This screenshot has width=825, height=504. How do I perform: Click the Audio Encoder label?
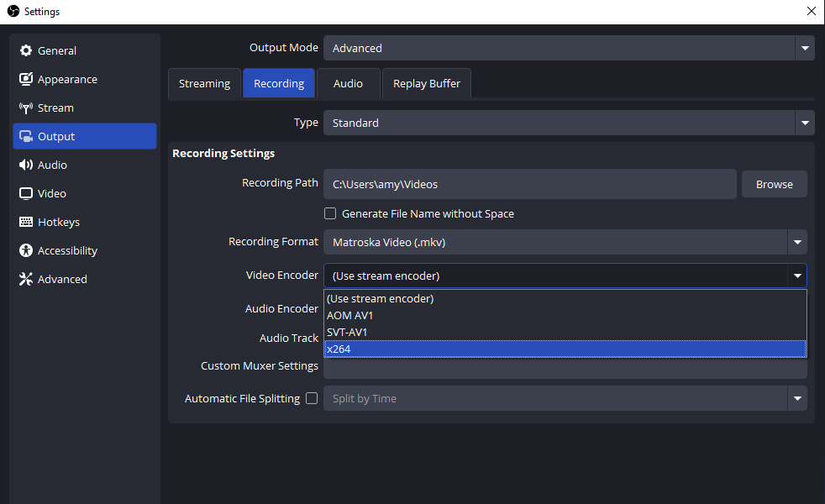281,309
